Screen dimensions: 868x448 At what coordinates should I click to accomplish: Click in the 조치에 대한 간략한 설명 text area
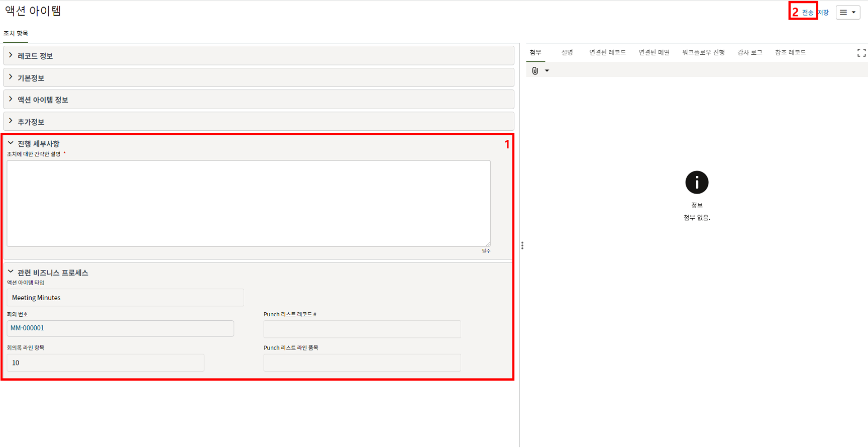(x=248, y=203)
